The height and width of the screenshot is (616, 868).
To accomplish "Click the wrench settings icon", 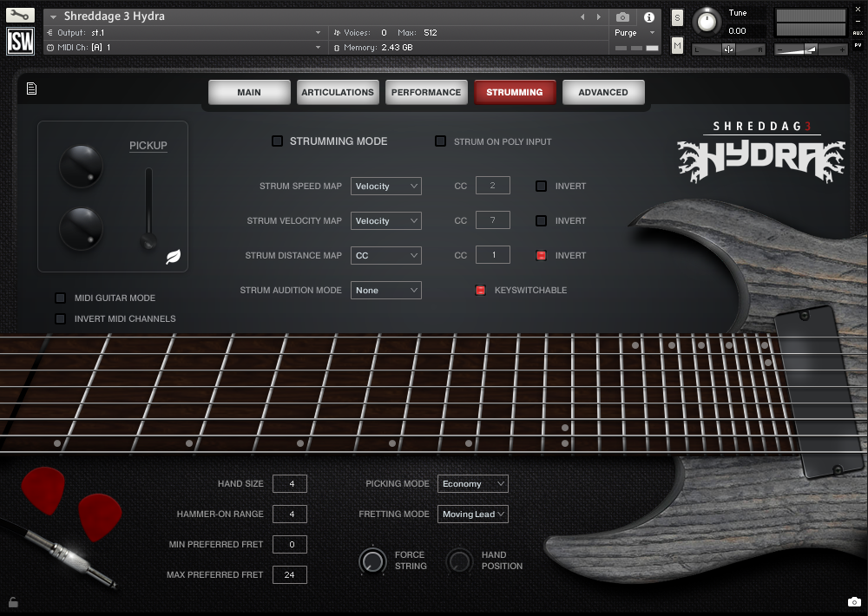I will click(x=20, y=15).
